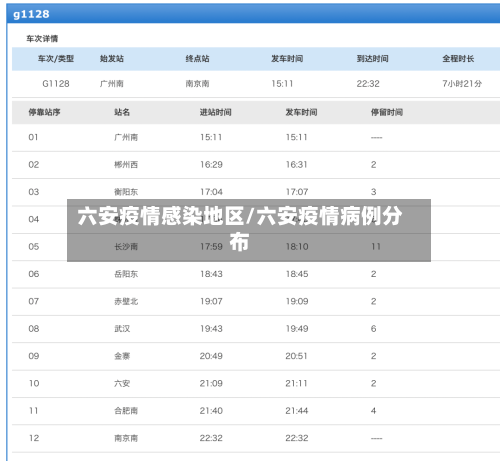This screenshot has width=500, height=461.
Task: Select stop number 03 in the table
Action: click(34, 192)
